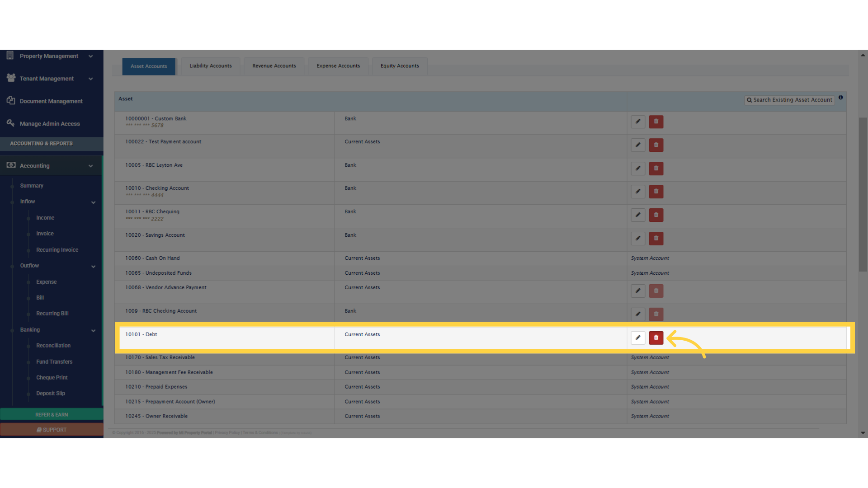The image size is (868, 488).
Task: Delete the 10020 Savings Account
Action: coord(656,239)
